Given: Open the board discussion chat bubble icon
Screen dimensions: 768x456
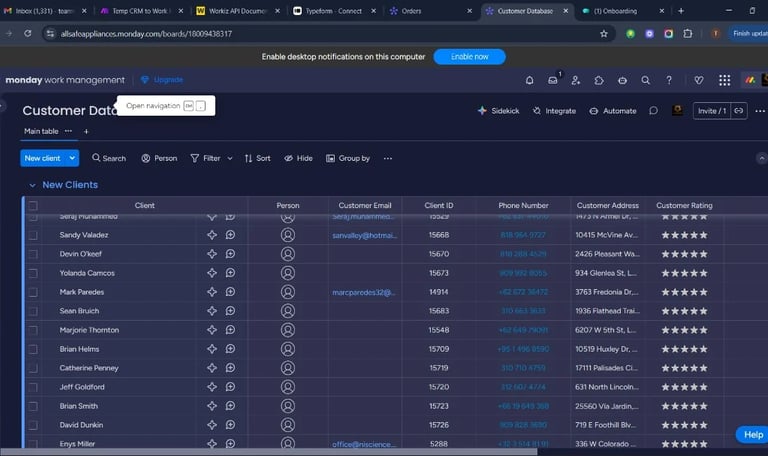Looking at the screenshot, I should tap(653, 111).
